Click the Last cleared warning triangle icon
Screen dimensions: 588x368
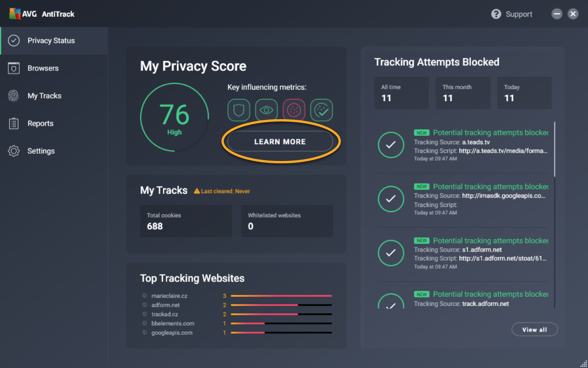pyautogui.click(x=197, y=191)
